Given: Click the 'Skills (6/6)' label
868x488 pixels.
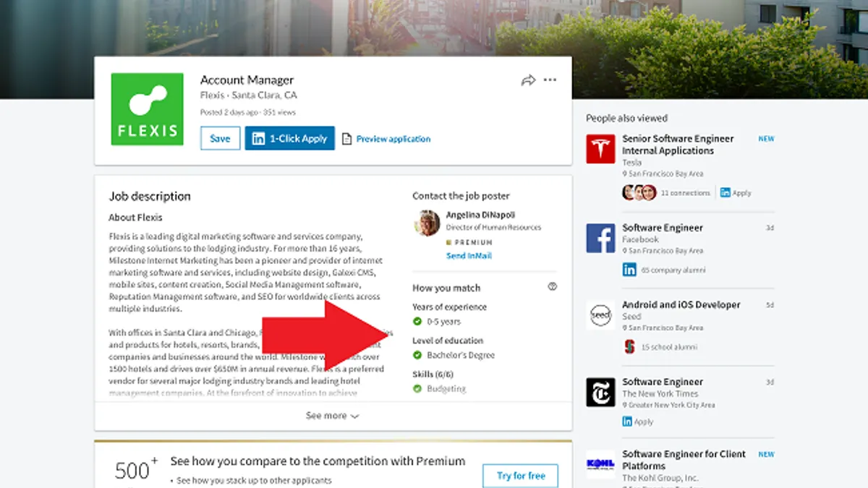Looking at the screenshot, I should coord(432,374).
